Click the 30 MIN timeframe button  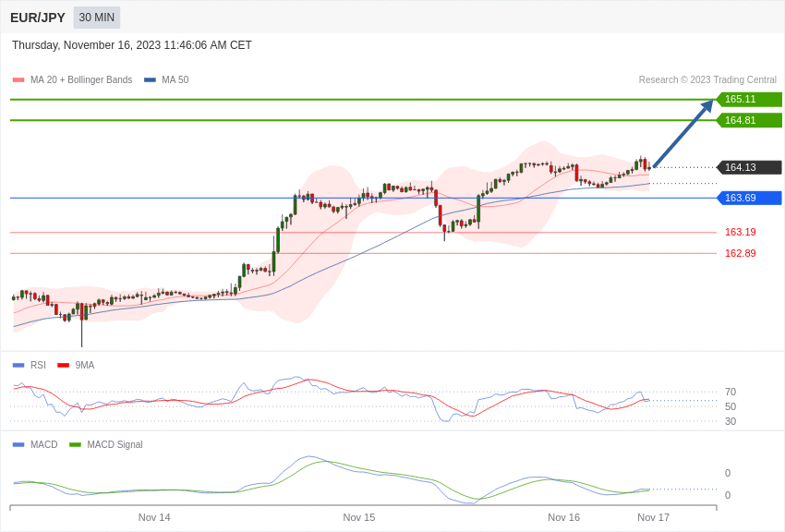coord(97,18)
